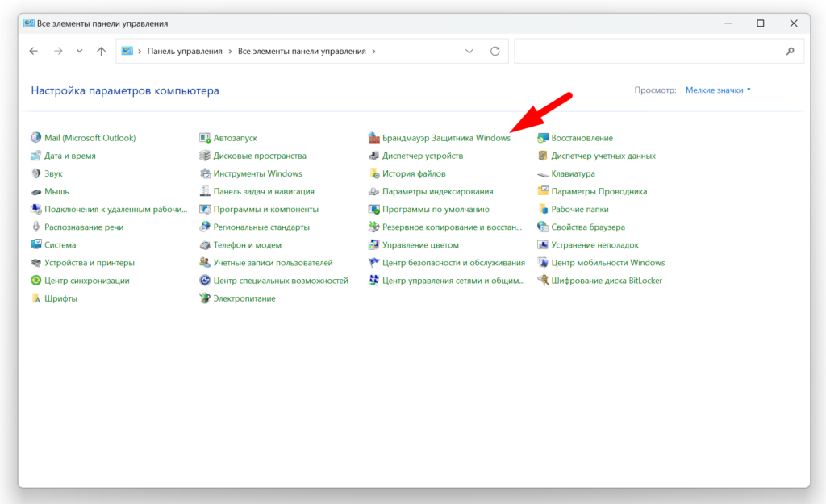Open the recent locations dropdown arrow
This screenshot has height=504, width=826.
80,52
